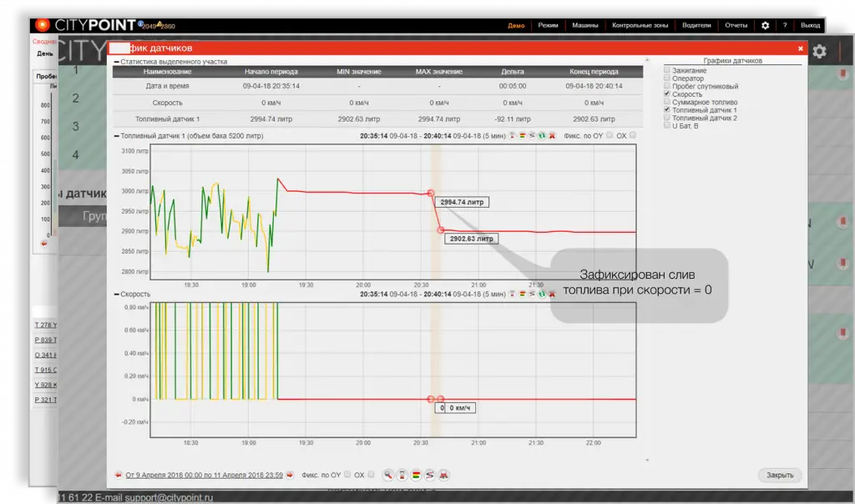Go to previous period with left red arrow

coord(118,475)
